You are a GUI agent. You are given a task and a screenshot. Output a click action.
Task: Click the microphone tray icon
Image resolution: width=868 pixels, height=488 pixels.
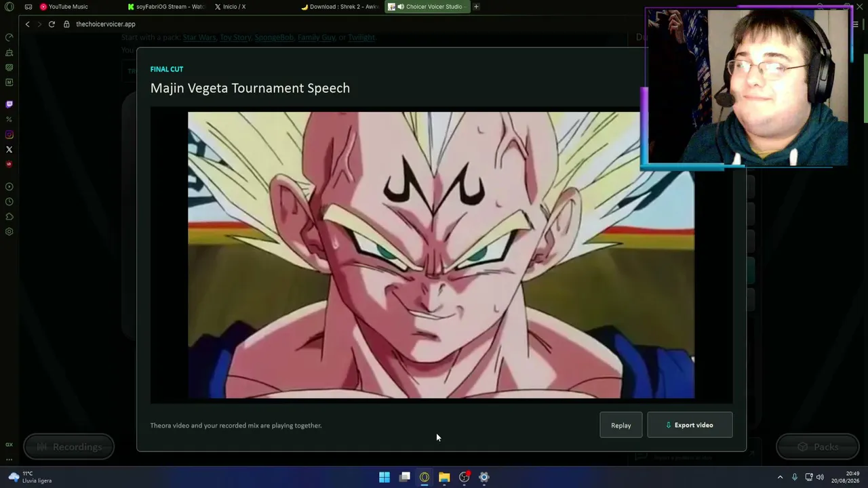(x=795, y=477)
